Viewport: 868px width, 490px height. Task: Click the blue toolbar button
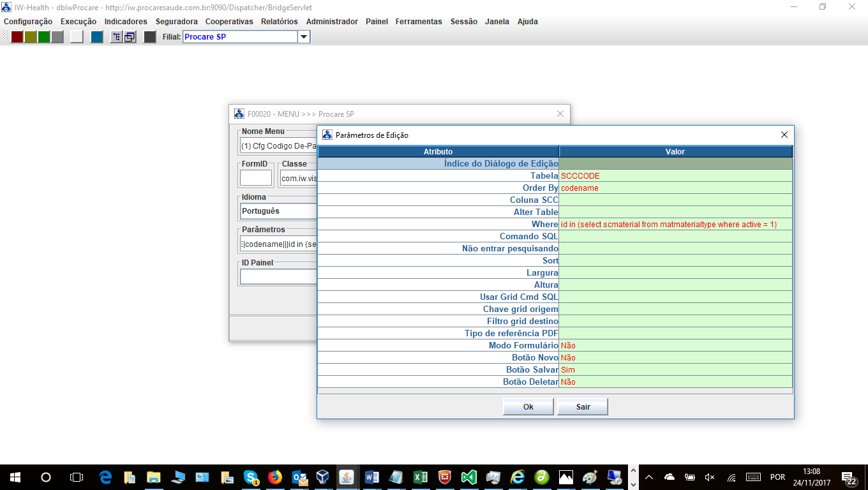point(97,37)
